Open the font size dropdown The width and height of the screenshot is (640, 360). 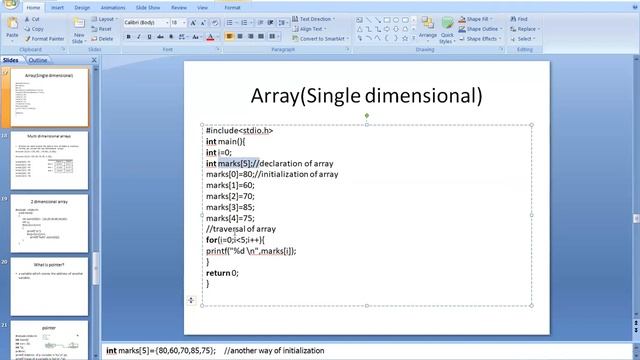click(x=184, y=23)
